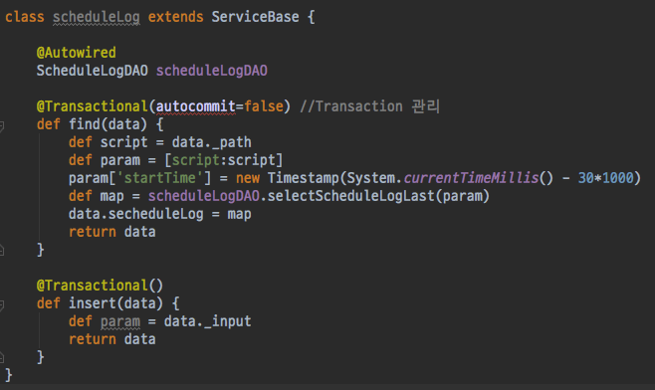Click 'System' before currentTimeMillis

pos(371,178)
